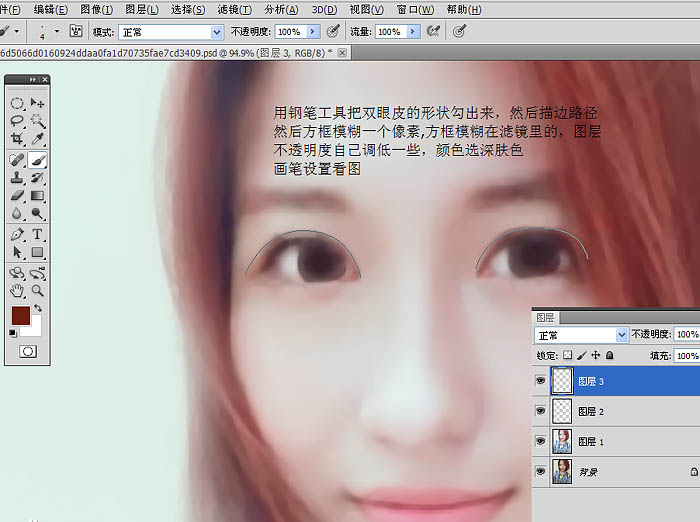Open the brush 模式 dropdown in options bar
Image resolution: width=700 pixels, height=522 pixels.
[216, 32]
